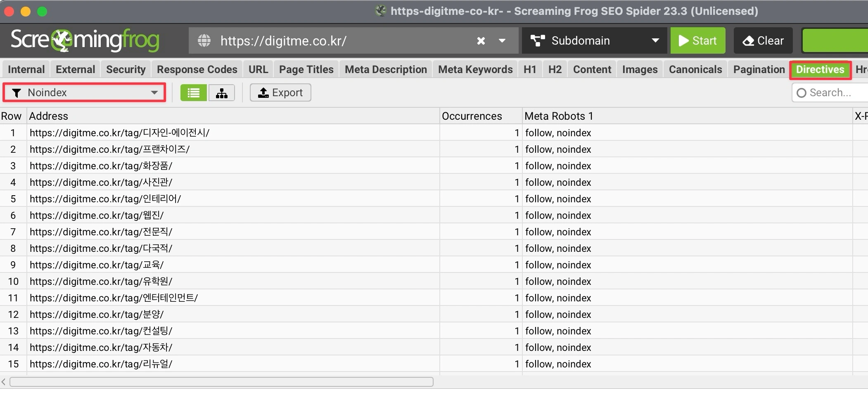Screen dimensions: 868x393
Task: Click the macOS zoom (green) window button
Action: pyautogui.click(x=42, y=12)
